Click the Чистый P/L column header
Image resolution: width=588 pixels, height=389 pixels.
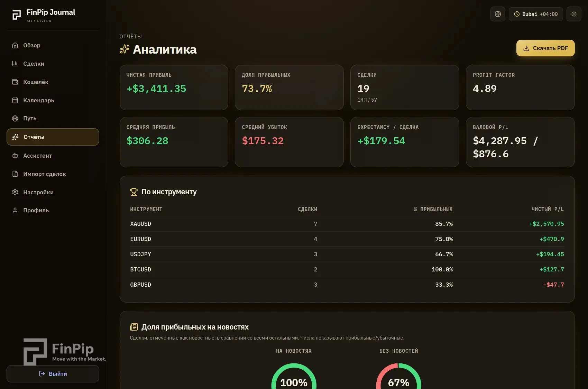tap(548, 209)
